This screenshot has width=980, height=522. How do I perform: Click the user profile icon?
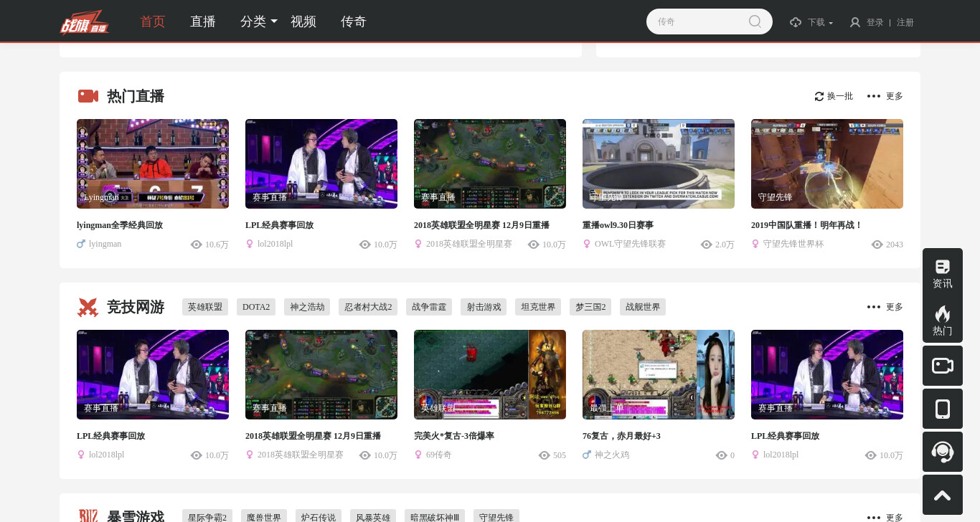855,22
